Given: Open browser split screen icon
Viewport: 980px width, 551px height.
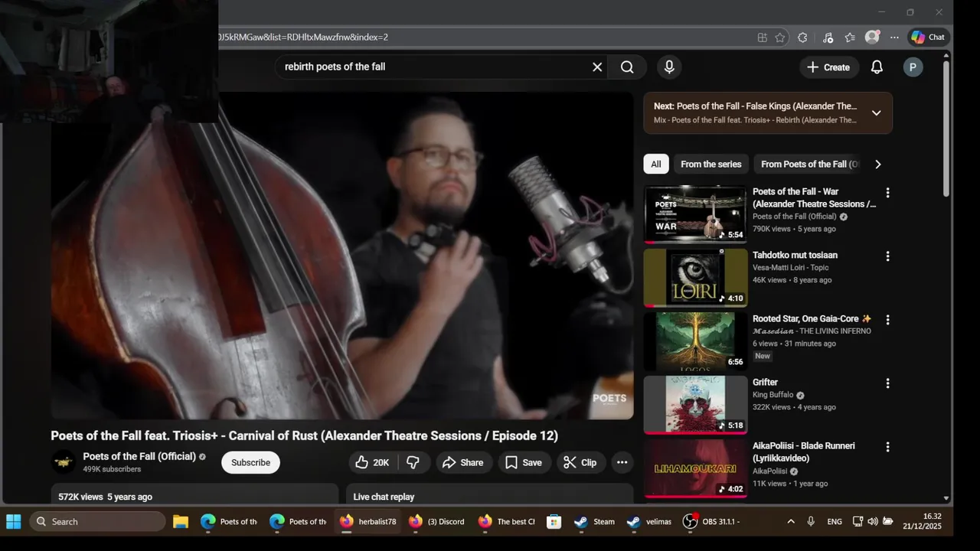Looking at the screenshot, I should coord(762,37).
